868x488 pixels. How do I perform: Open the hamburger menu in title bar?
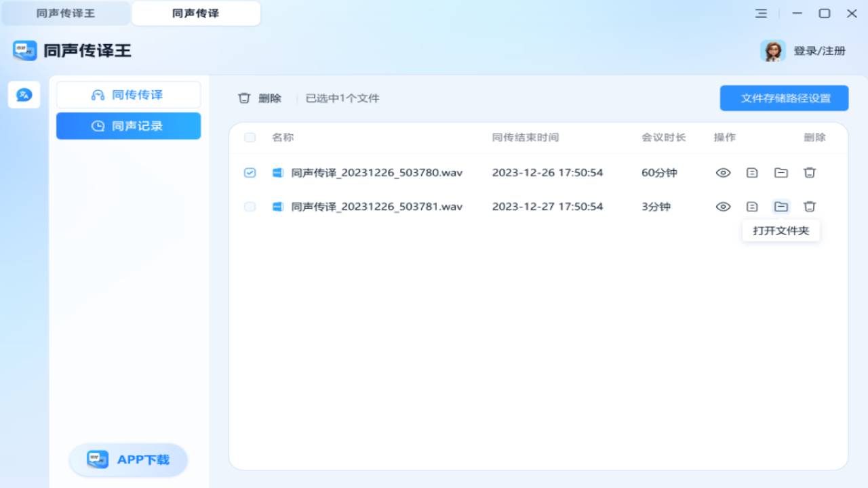point(761,14)
